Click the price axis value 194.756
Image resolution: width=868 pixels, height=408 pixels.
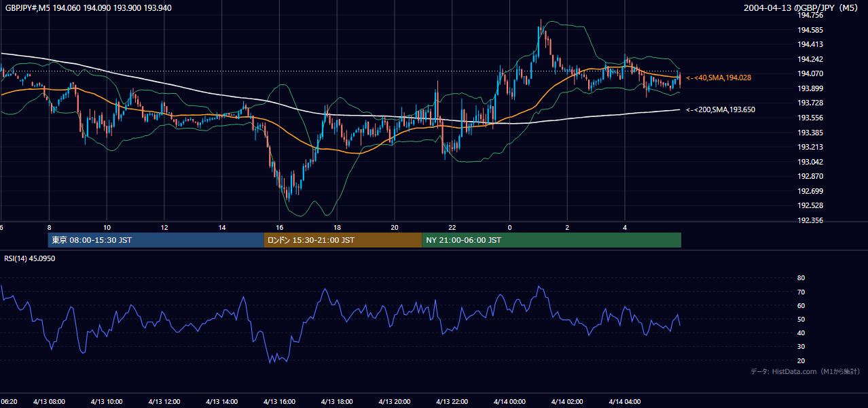tap(810, 15)
